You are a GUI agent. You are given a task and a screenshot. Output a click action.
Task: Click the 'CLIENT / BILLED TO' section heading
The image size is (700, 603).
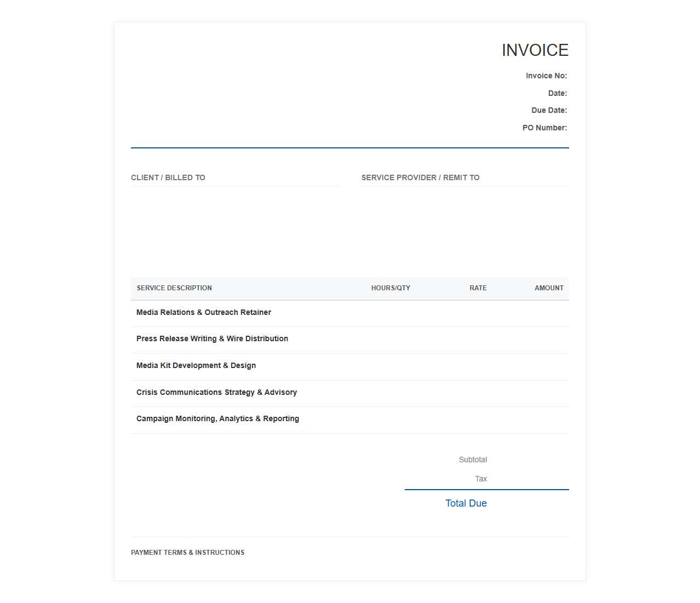[x=168, y=177]
